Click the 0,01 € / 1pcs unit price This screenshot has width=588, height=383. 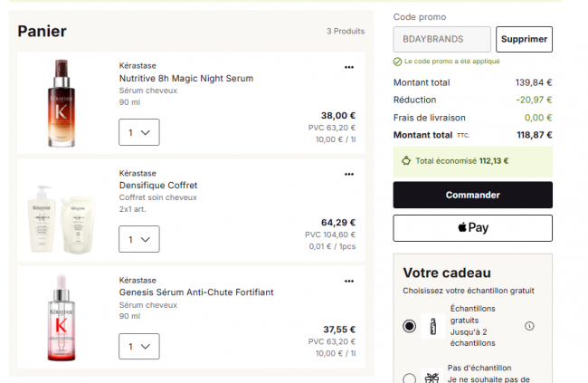pos(332,246)
